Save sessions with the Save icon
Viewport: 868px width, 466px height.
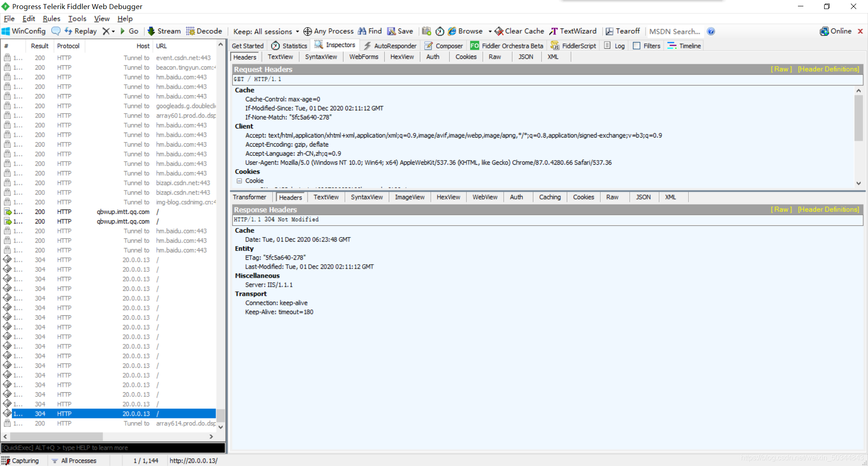pyautogui.click(x=400, y=31)
